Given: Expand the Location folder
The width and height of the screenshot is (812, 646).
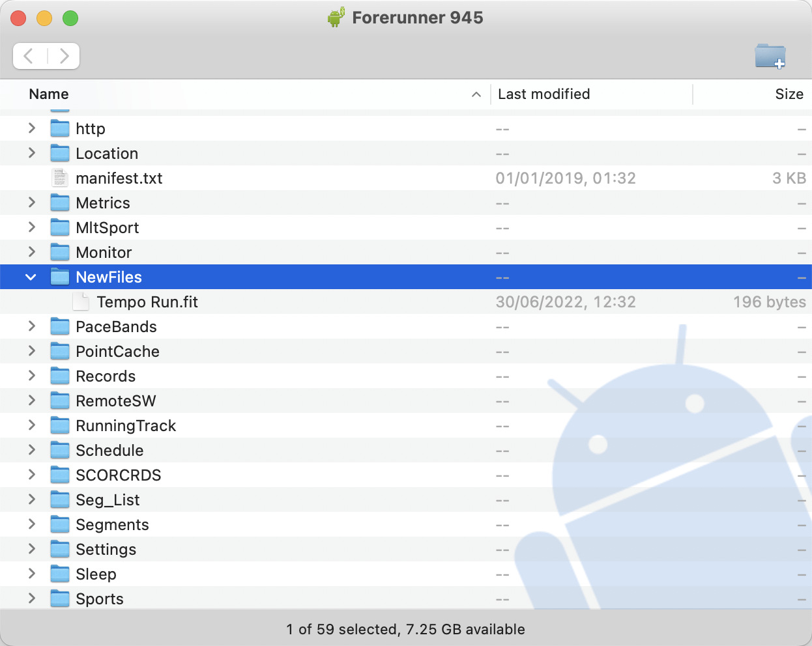Looking at the screenshot, I should (31, 153).
